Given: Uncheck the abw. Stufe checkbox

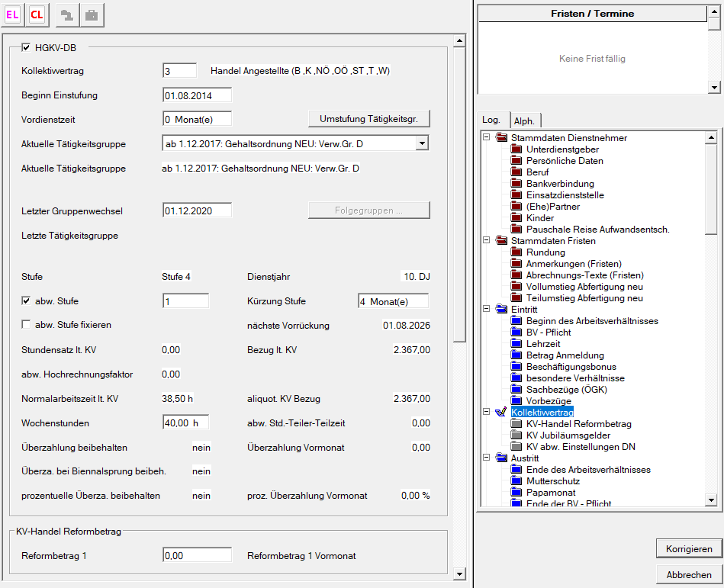Looking at the screenshot, I should (26, 301).
